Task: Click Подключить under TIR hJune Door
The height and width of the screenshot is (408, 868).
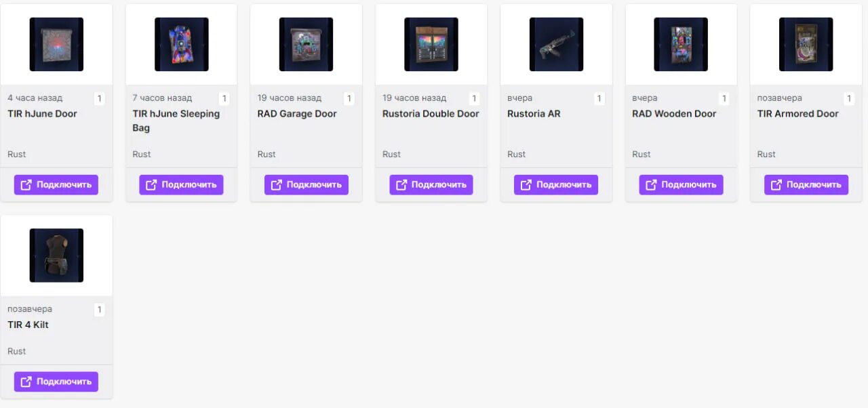Action: tap(56, 184)
